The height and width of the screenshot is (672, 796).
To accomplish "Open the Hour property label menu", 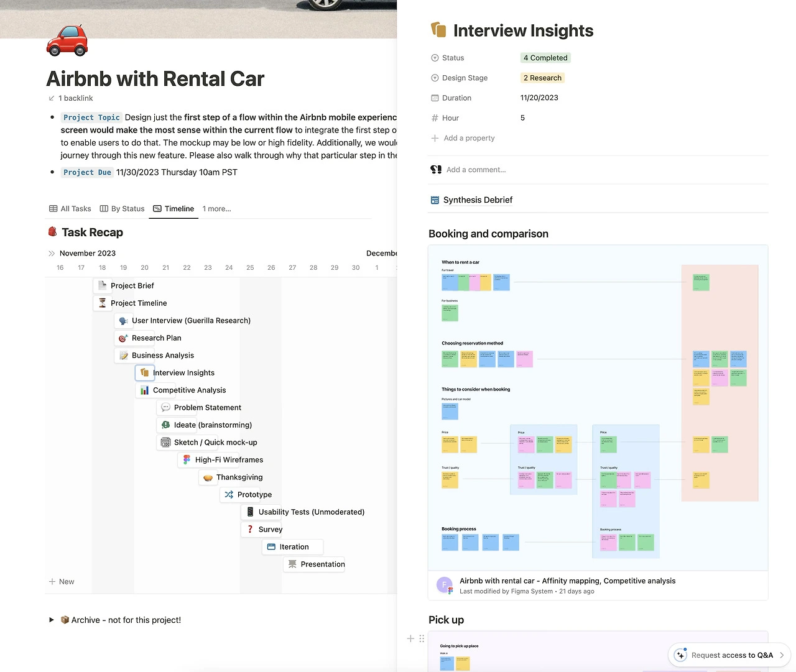I will click(x=445, y=118).
